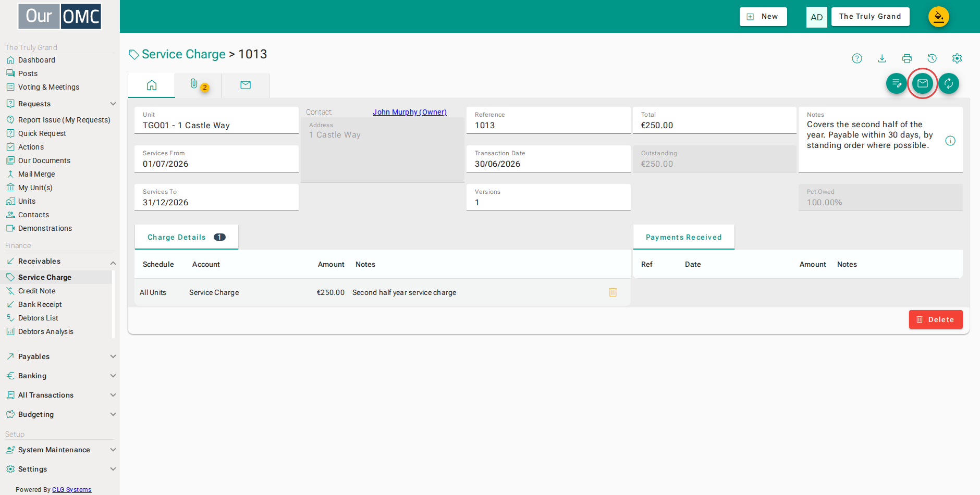Select the Charge Details tab
Image resolution: width=980 pixels, height=495 pixels.
click(x=187, y=237)
